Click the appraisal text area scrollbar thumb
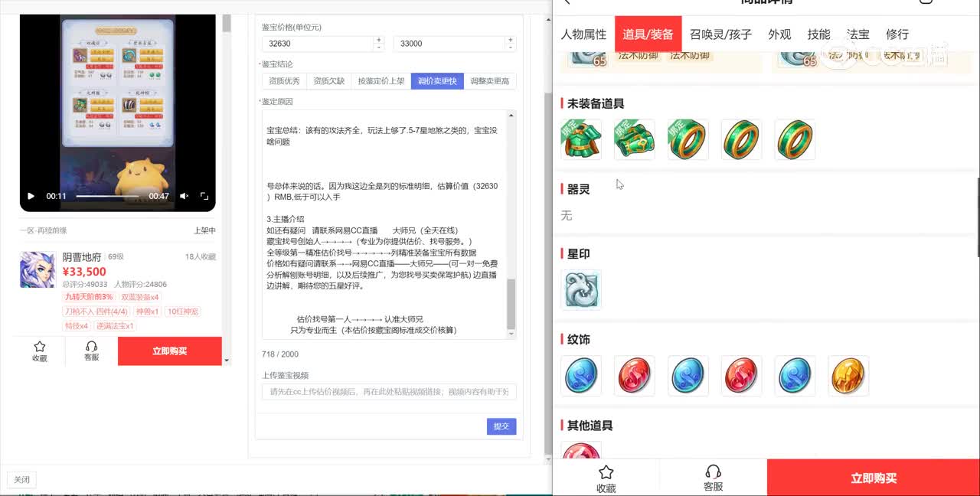 tap(511, 304)
